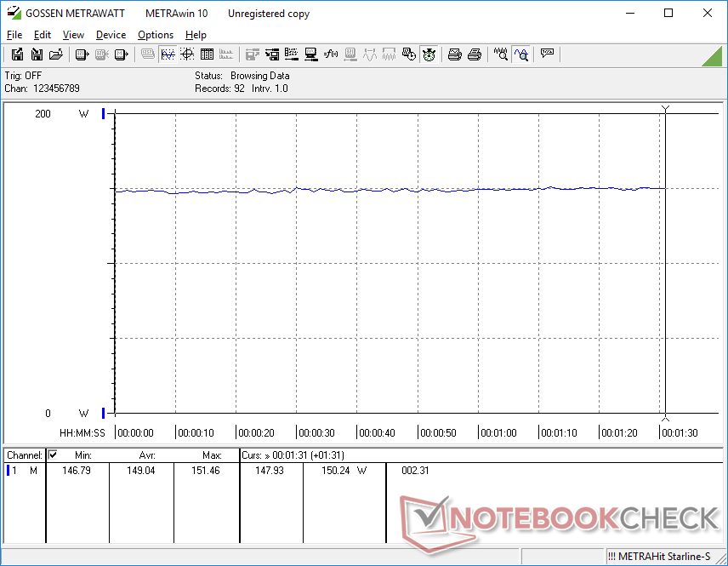728x566 pixels.
Task: Click the first floppy disk save icon
Action: (17, 54)
